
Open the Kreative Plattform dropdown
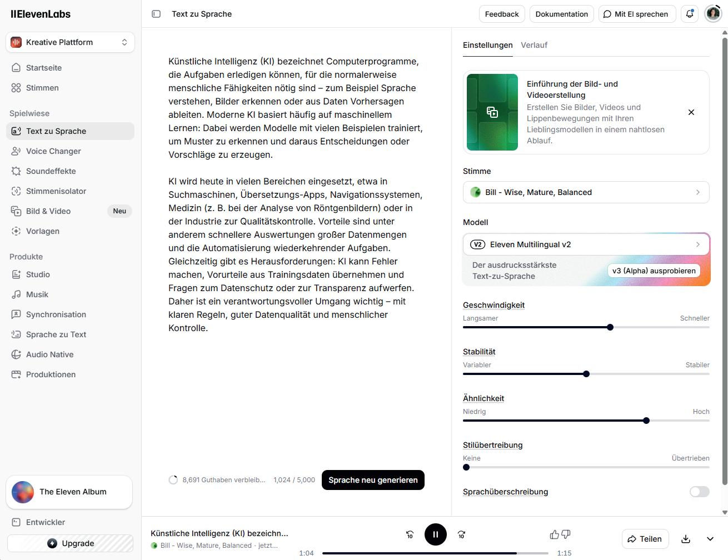pyautogui.click(x=70, y=42)
